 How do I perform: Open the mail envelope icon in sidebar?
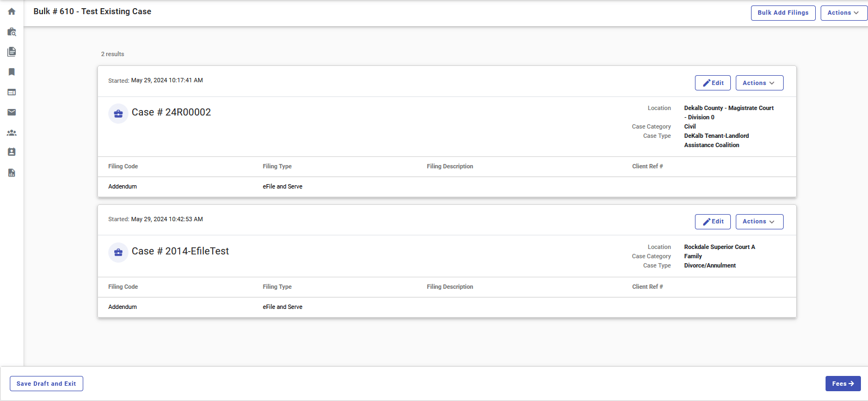point(11,112)
